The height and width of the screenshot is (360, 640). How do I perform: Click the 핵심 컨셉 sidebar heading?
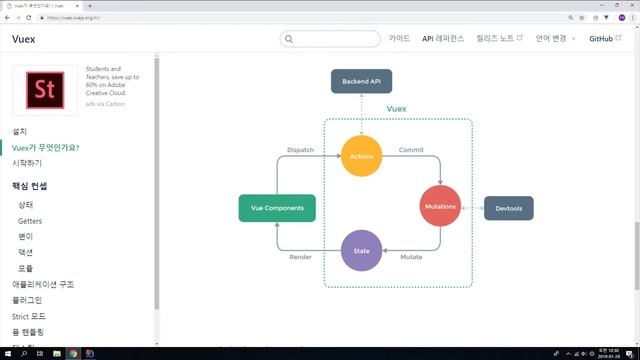(29, 186)
